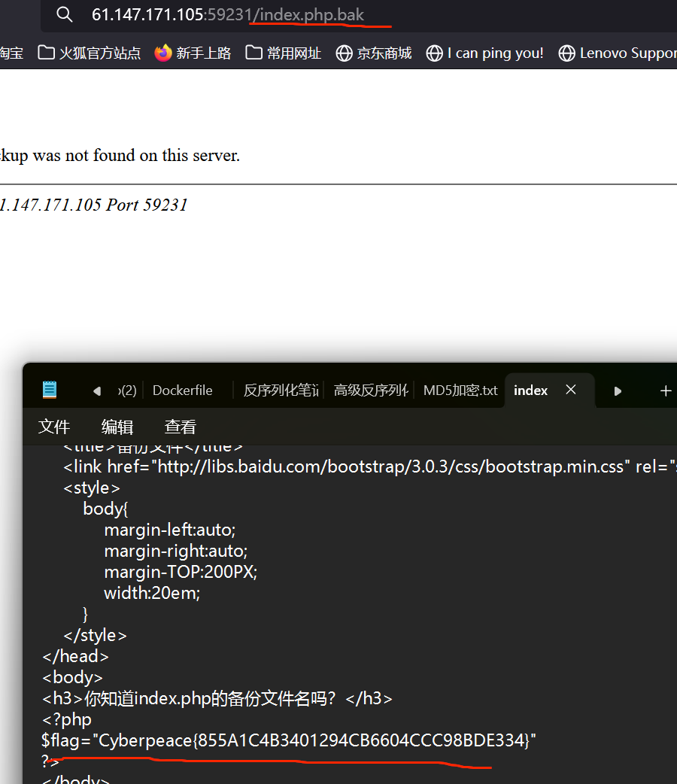Switch to the Dockerfile tab
677x784 pixels.
[182, 390]
